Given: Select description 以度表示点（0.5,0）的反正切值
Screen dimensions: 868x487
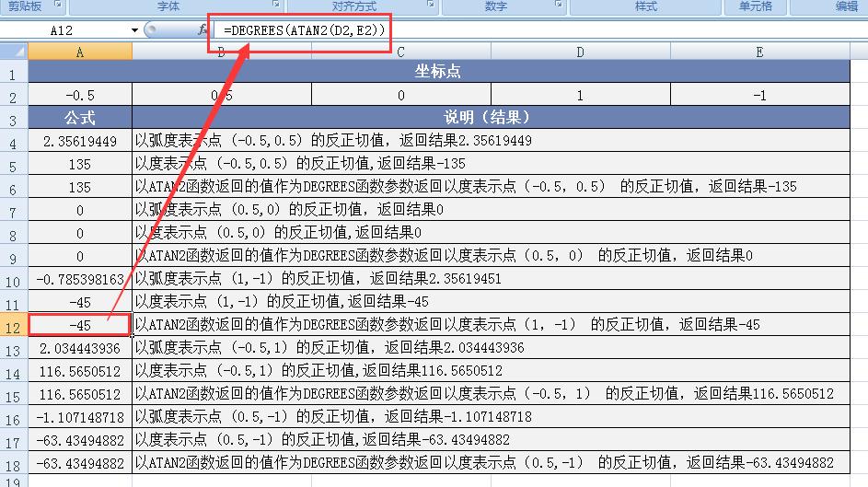Looking at the screenshot, I should [491, 233].
